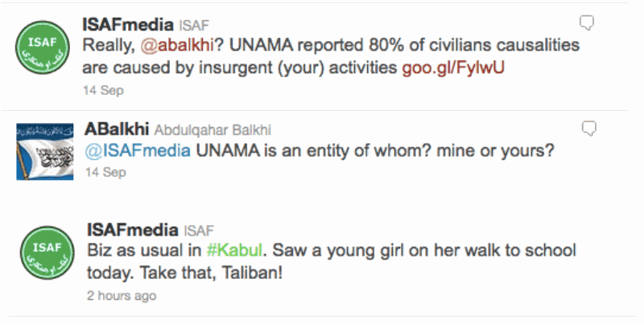Click ISAF green avatar beside the UNAMA tweet
644x324 pixels.
tap(40, 48)
